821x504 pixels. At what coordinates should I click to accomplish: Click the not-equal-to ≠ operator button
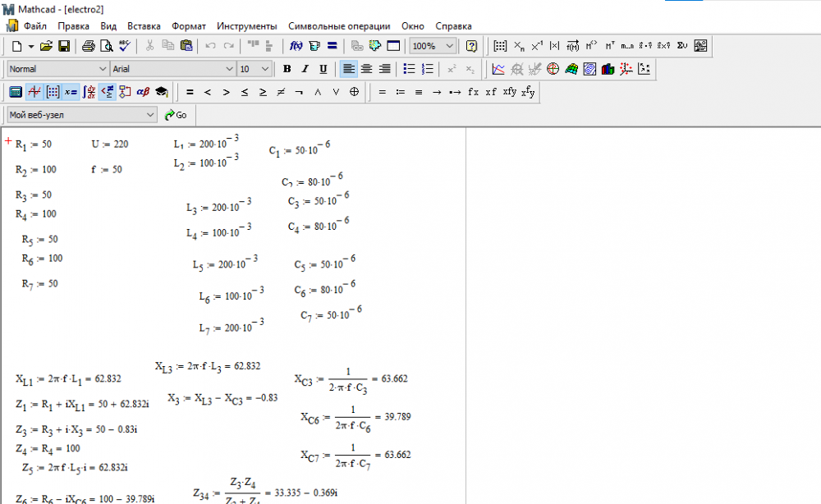click(x=281, y=92)
